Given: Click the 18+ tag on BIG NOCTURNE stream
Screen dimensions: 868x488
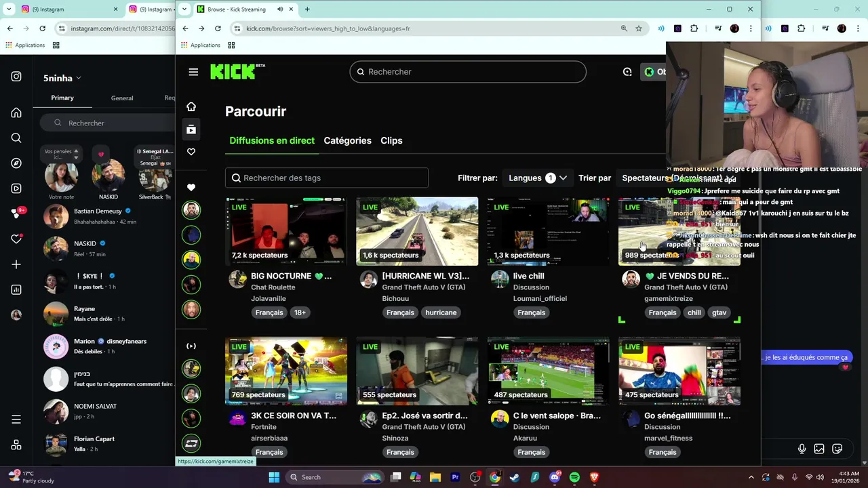Looking at the screenshot, I should pos(300,312).
